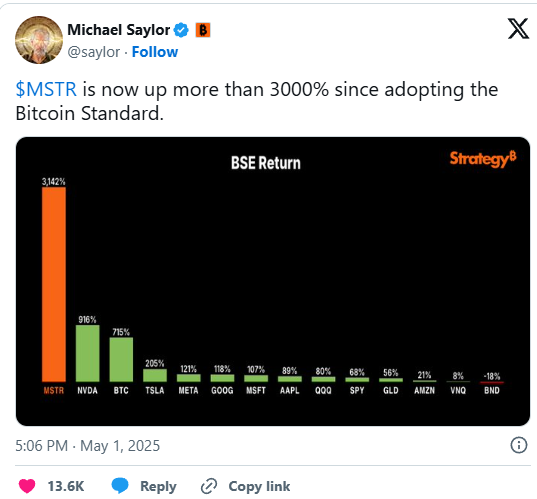Click the BSE Return chart title
The width and height of the screenshot is (537, 499).
(266, 163)
